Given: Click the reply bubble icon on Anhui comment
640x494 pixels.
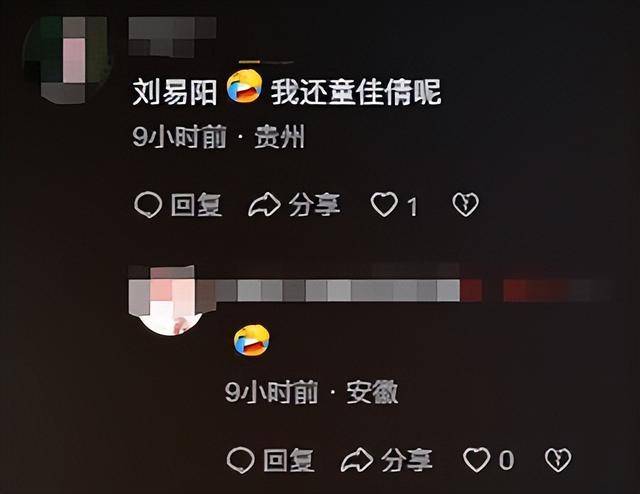Looking at the screenshot, I should point(240,460).
